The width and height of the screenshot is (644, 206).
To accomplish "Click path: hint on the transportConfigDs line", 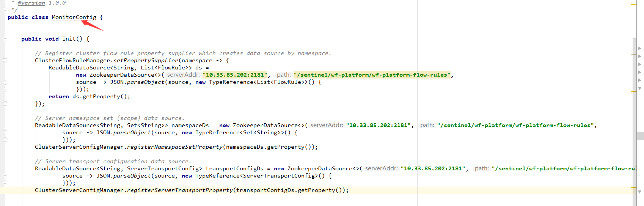I will tap(482, 168).
